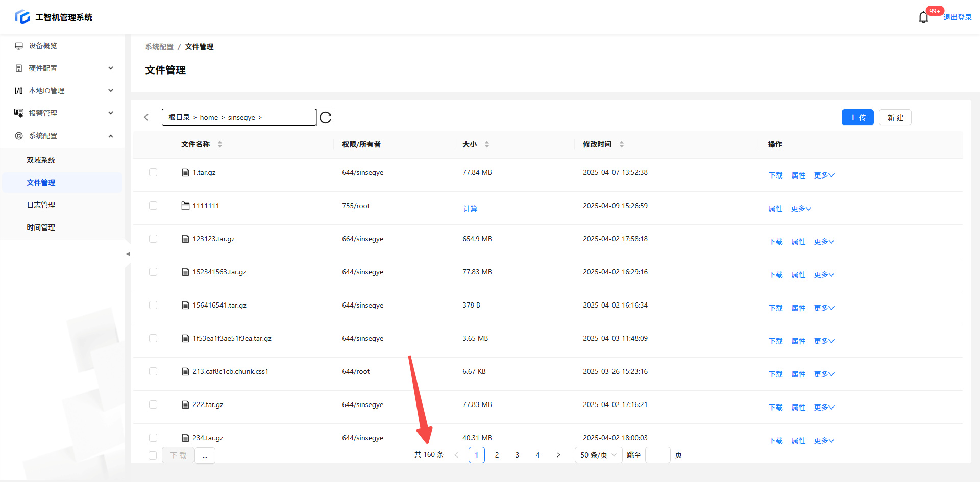This screenshot has width=980, height=482.
Task: Select the checkbox for 1.tar.gz
Action: coord(153,173)
